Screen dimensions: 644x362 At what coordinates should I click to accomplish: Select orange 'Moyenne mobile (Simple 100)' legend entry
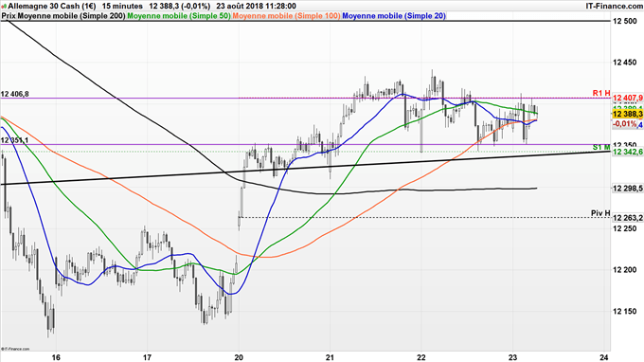pos(287,16)
